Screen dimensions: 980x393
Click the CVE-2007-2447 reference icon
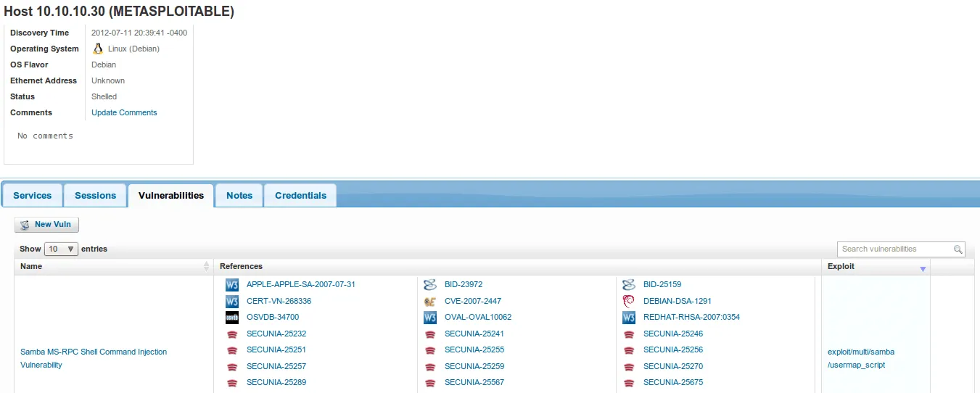[430, 301]
